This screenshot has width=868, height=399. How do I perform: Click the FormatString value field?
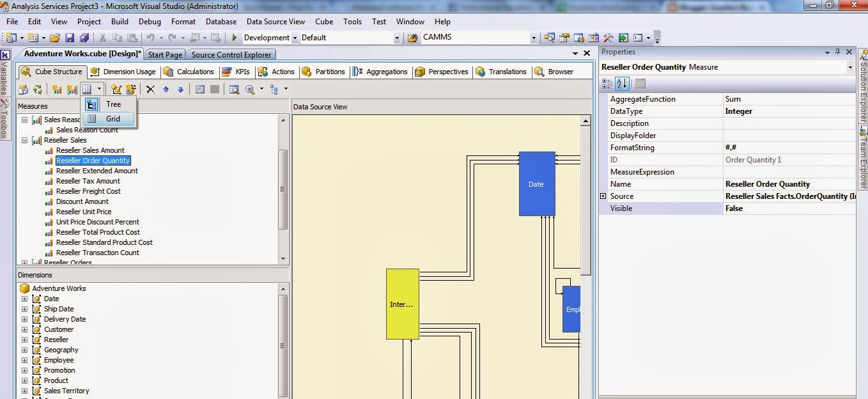click(x=789, y=148)
